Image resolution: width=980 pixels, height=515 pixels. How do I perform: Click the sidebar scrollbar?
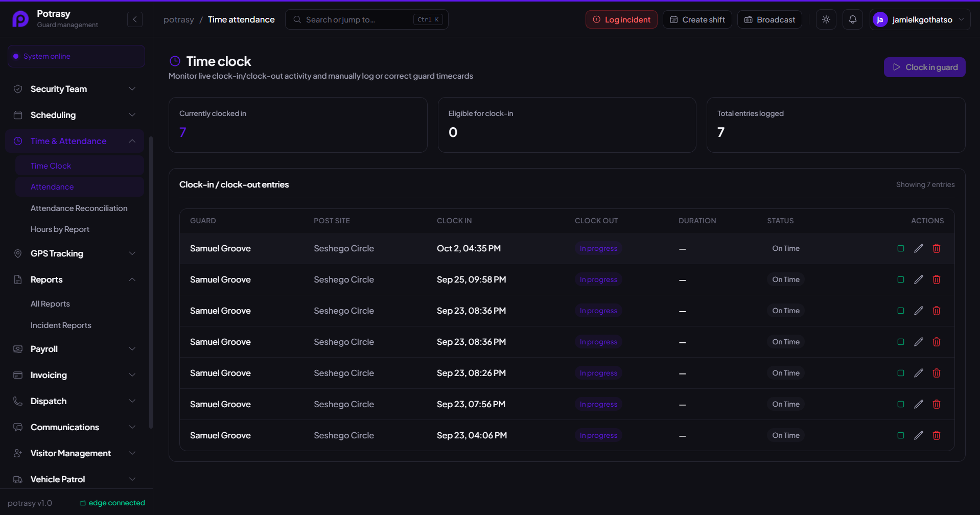(151, 282)
